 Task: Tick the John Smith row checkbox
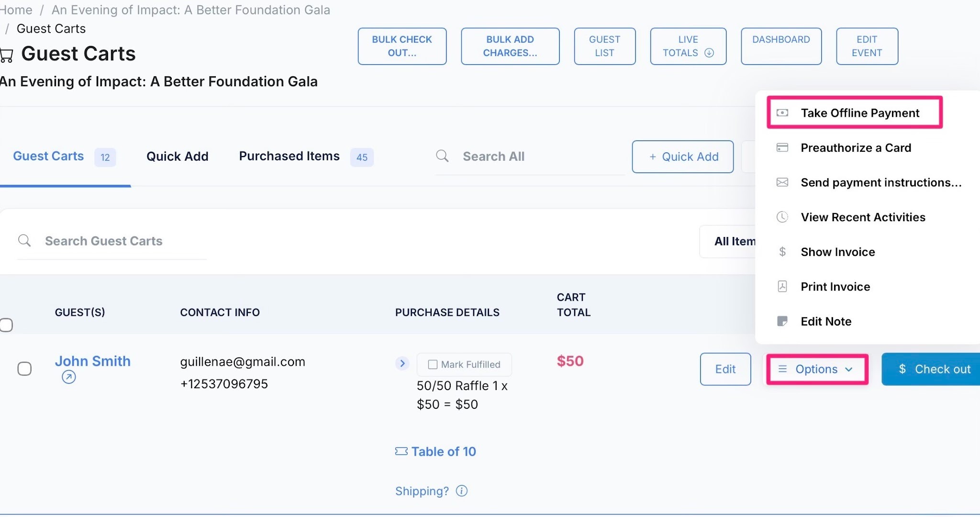[x=24, y=369]
